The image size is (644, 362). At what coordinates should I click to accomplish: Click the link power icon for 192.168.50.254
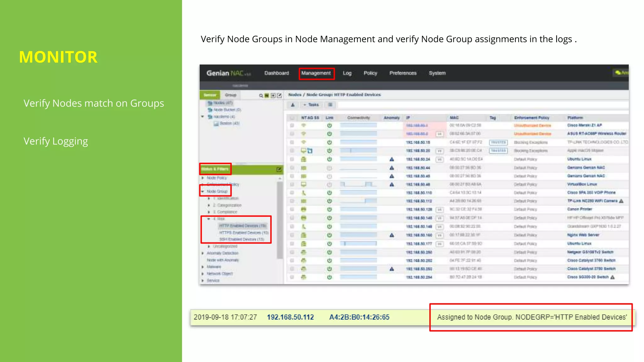(329, 277)
